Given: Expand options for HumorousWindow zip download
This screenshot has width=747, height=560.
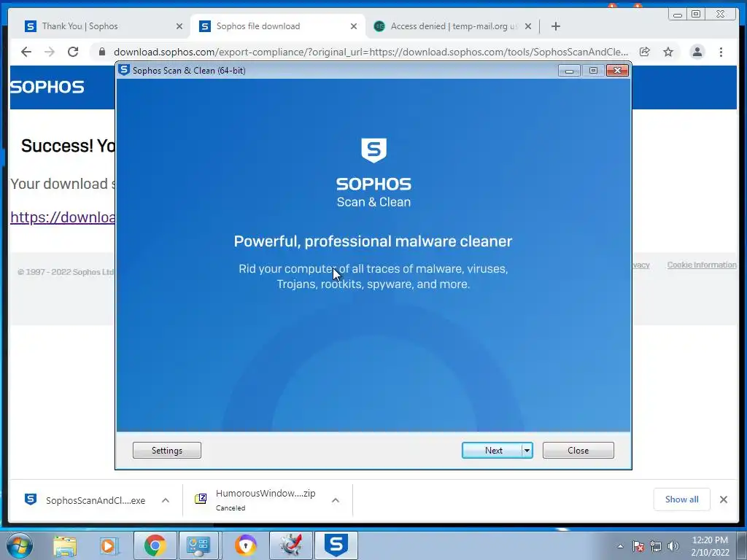Looking at the screenshot, I should pyautogui.click(x=336, y=500).
